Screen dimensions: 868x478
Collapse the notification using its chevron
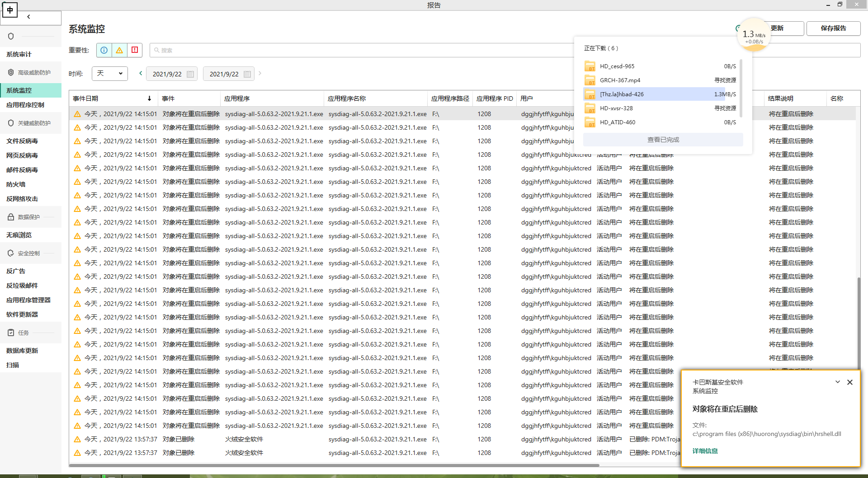[x=838, y=382]
